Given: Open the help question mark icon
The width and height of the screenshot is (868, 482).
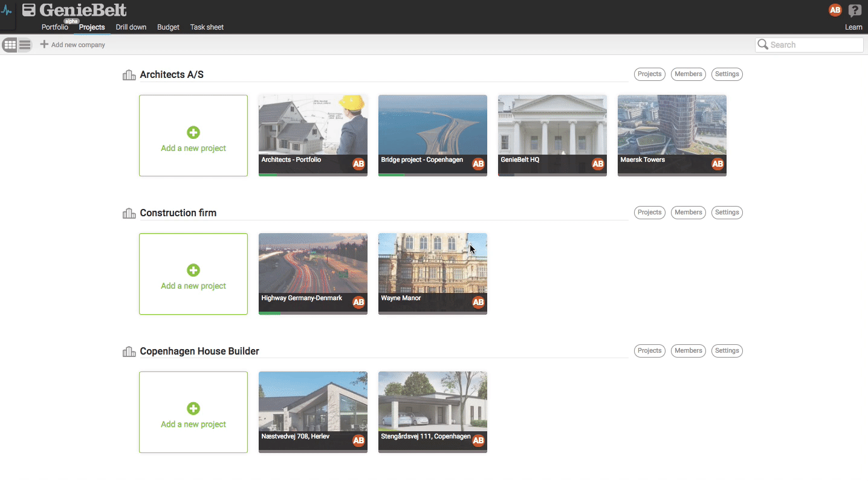Looking at the screenshot, I should click(x=855, y=10).
